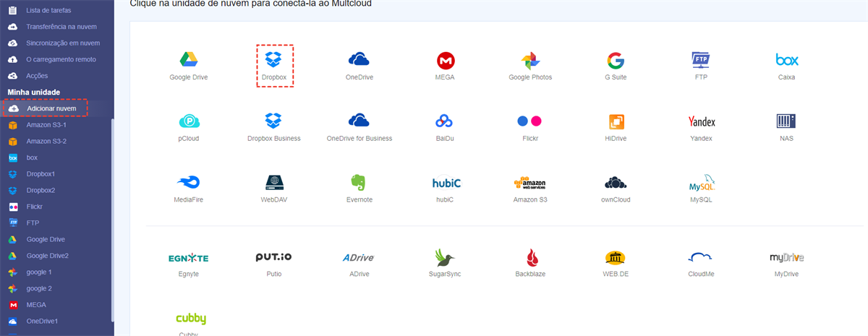Choose the cubby cloud icon
Viewport: 868px width, 336px height.
(x=190, y=318)
